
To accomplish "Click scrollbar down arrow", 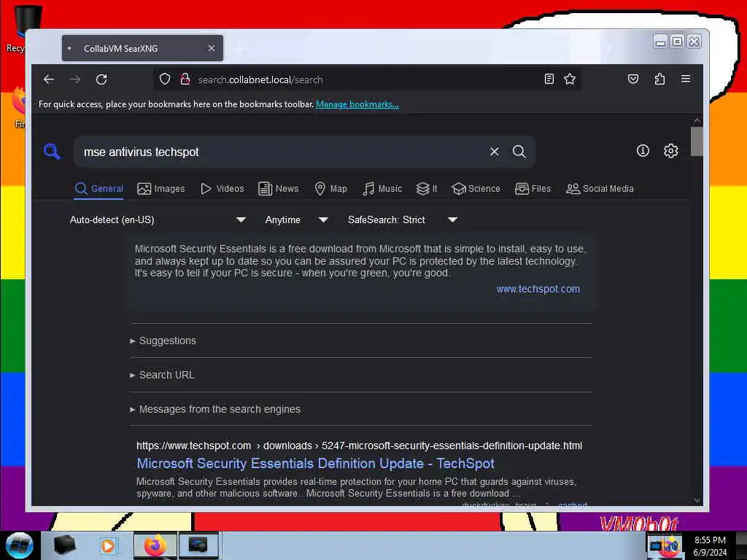I will tap(697, 500).
